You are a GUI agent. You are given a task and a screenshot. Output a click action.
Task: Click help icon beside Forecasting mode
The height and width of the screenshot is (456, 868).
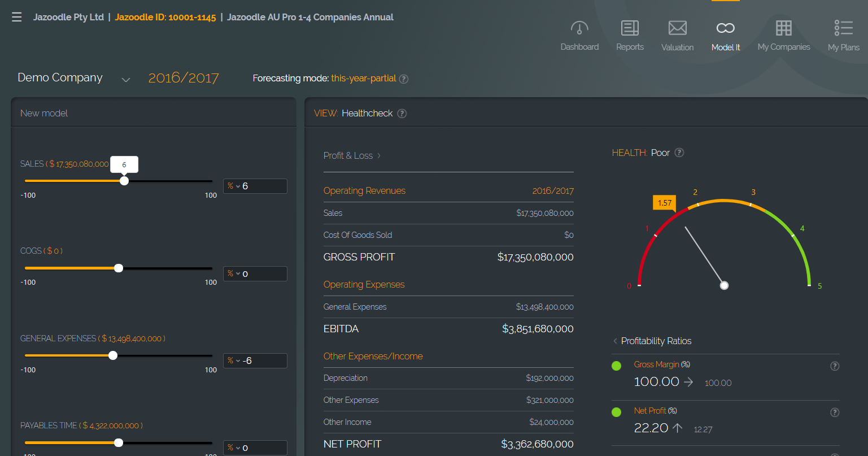click(404, 79)
